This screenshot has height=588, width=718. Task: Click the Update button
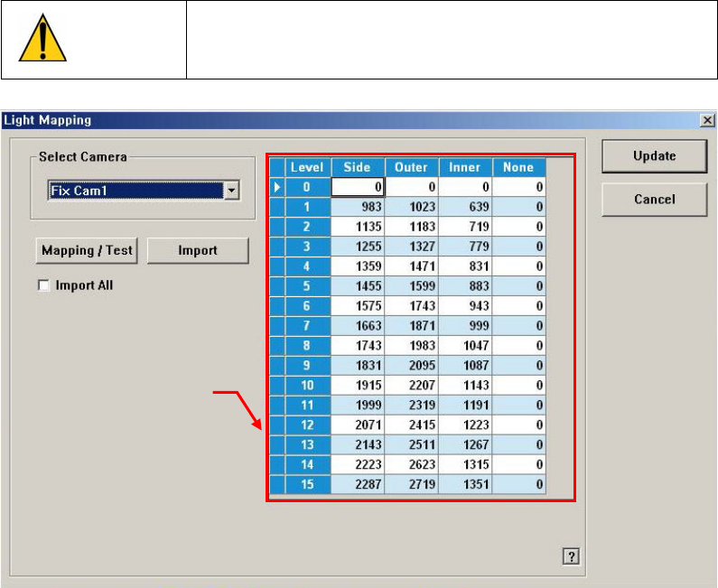pos(654,155)
